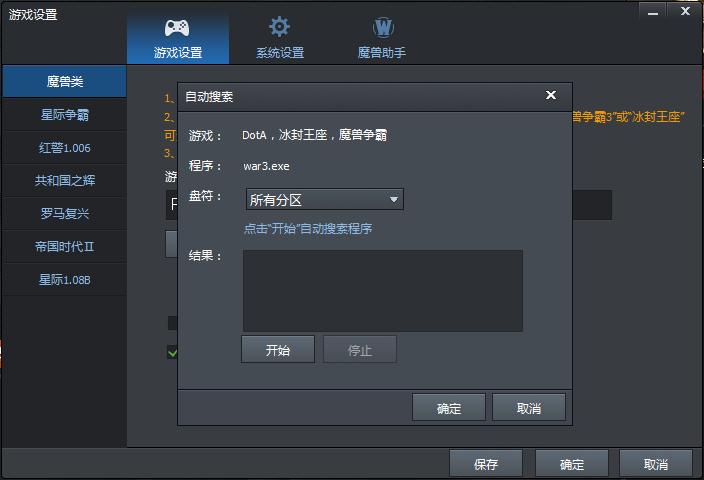Expand the 所有分区 drive dropdown
The image size is (704, 480).
(325, 199)
